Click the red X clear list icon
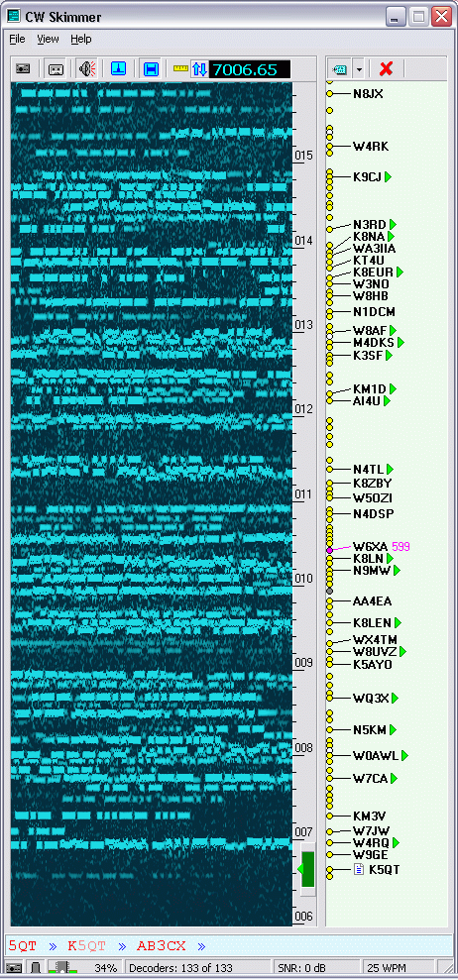This screenshot has width=458, height=980. coord(386,68)
